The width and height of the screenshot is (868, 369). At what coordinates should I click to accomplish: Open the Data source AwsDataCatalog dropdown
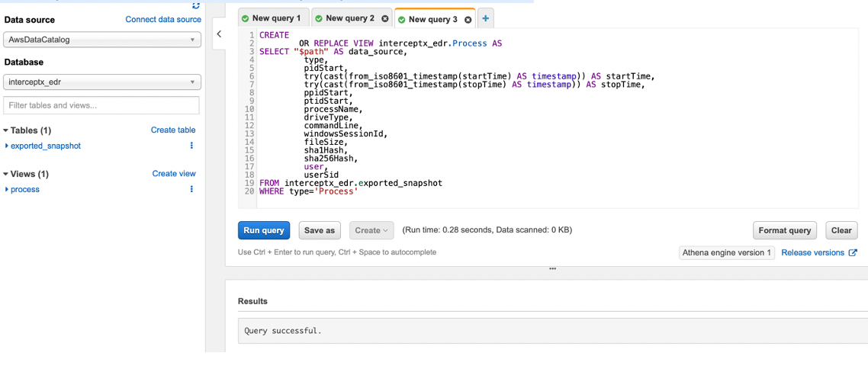click(102, 40)
